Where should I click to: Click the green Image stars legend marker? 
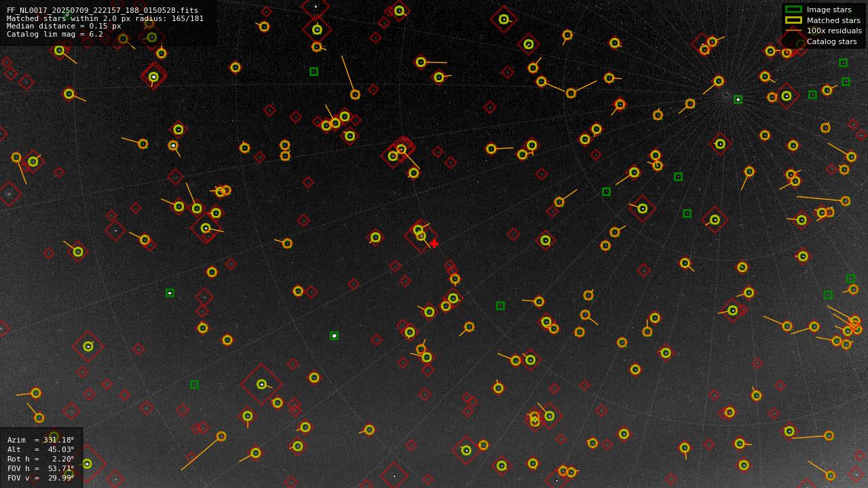[793, 10]
